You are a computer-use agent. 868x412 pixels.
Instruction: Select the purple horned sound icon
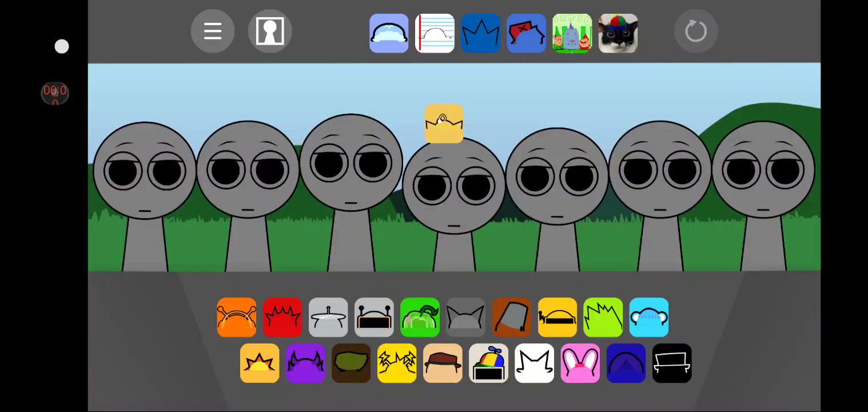pyautogui.click(x=305, y=363)
